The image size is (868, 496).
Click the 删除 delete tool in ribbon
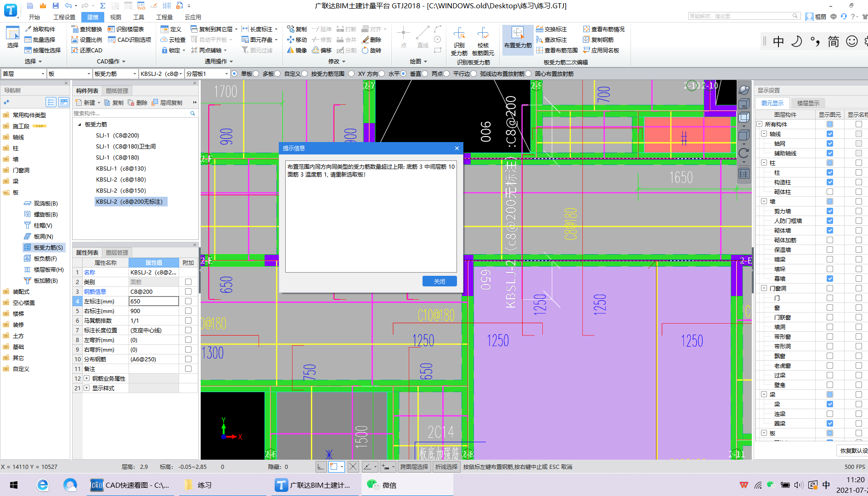(x=372, y=40)
